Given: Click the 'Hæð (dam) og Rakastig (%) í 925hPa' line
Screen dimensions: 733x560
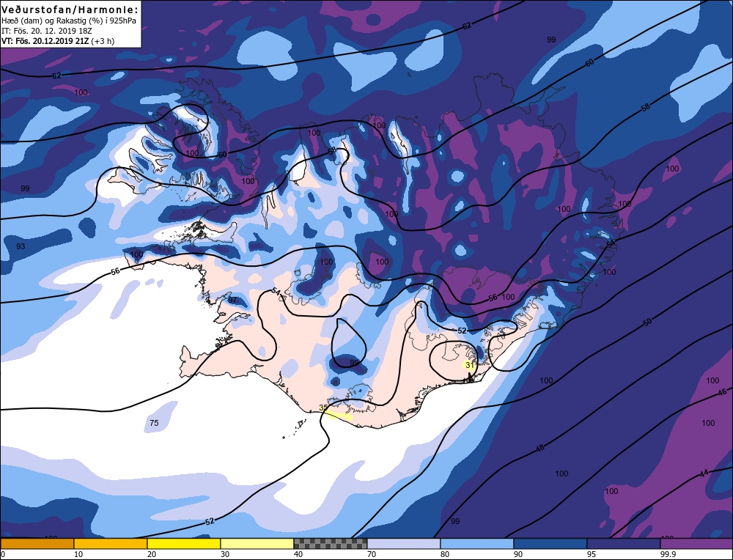Looking at the screenshot, I should 69,21.
